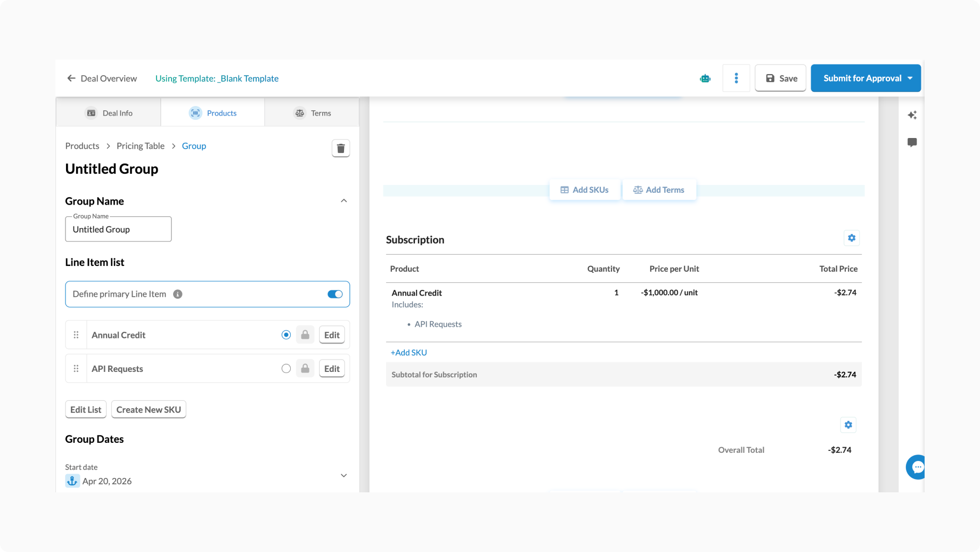The width and height of the screenshot is (980, 552).
Task: Click the robot assistant icon
Action: click(x=705, y=78)
